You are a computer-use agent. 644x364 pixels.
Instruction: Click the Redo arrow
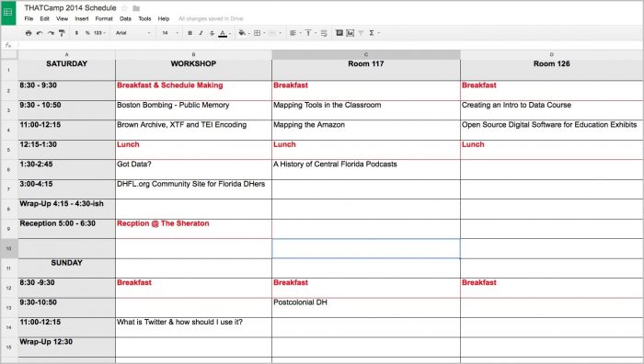[x=51, y=33]
